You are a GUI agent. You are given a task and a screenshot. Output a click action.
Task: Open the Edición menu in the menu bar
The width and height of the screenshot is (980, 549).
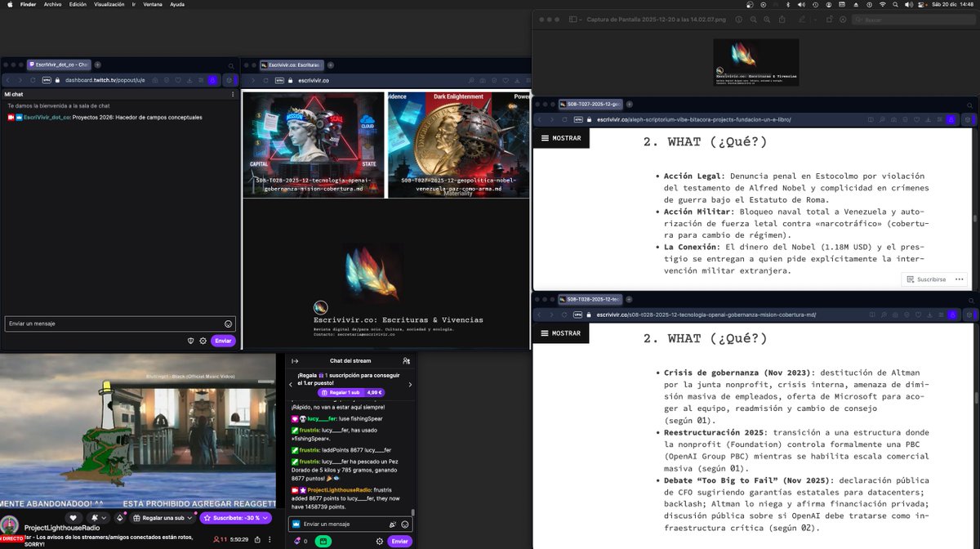[78, 4]
